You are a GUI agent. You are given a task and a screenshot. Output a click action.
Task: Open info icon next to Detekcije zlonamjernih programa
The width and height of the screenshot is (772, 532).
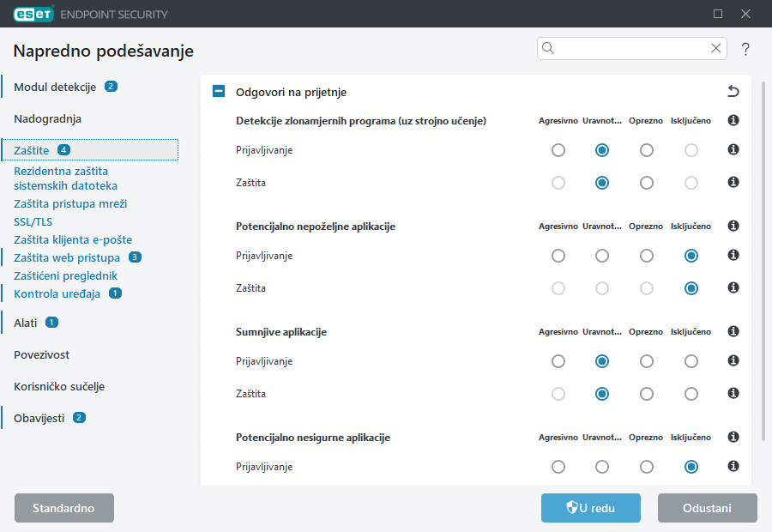pyautogui.click(x=733, y=121)
